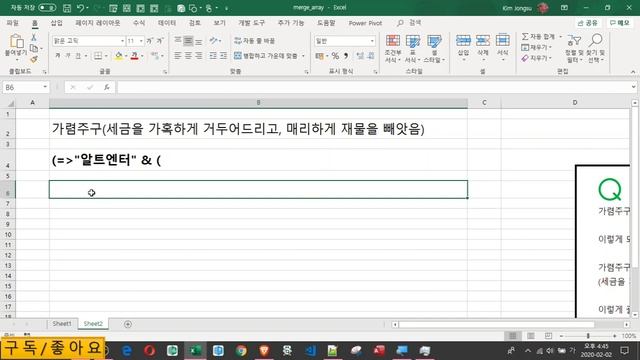Click the Save icon in quick access toolbar

point(67,8)
